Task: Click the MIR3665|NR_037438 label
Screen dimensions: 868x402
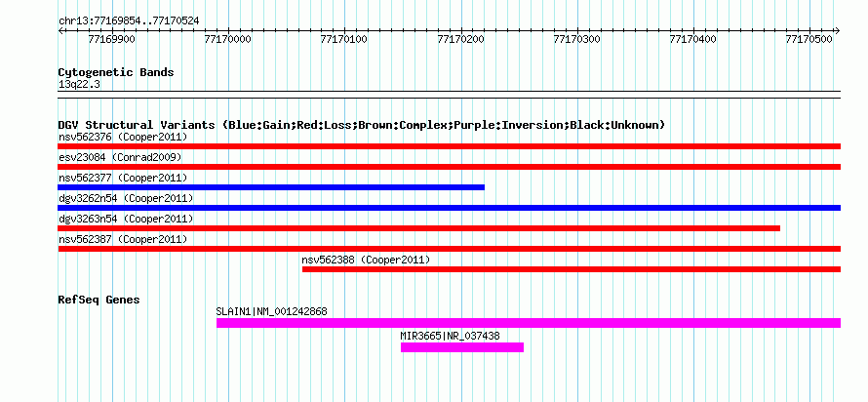Action: 450,336
